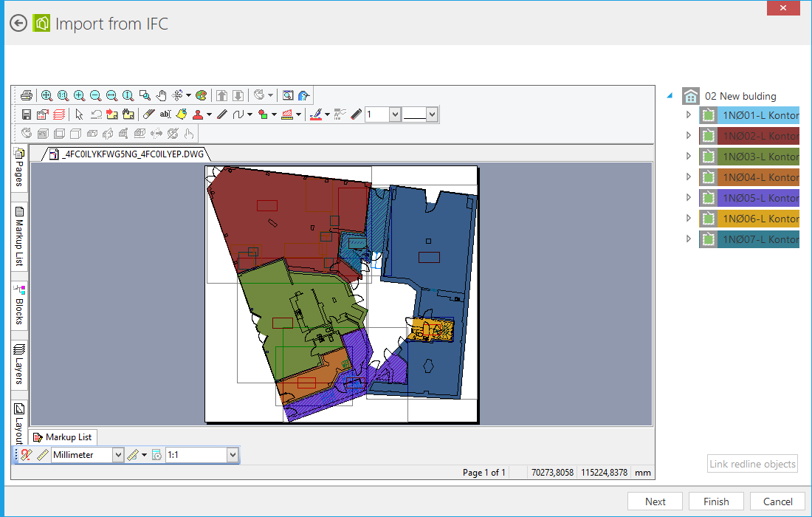The image size is (812, 517).
Task: Click the Zoom Fit Height magnifier icon
Action: [x=128, y=95]
